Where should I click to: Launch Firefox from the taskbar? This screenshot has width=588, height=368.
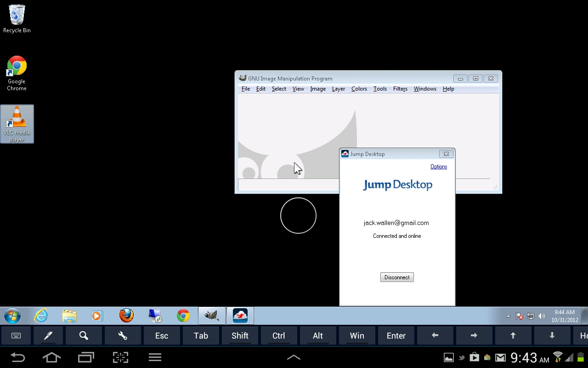coord(126,316)
